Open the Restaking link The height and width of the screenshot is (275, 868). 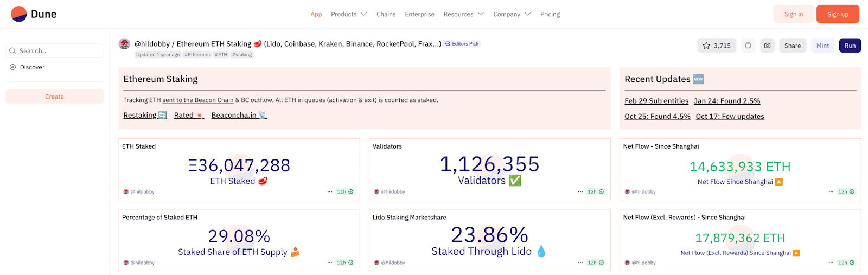tap(145, 115)
